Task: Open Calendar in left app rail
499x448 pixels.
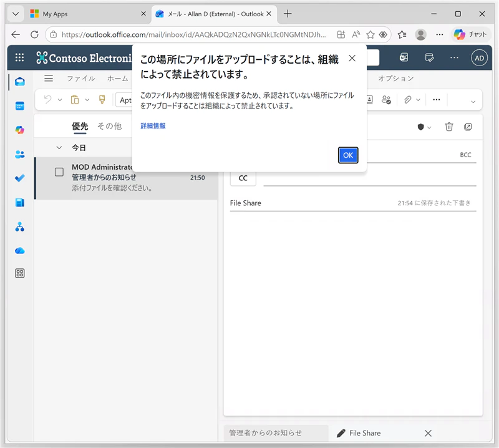Action: (20, 106)
